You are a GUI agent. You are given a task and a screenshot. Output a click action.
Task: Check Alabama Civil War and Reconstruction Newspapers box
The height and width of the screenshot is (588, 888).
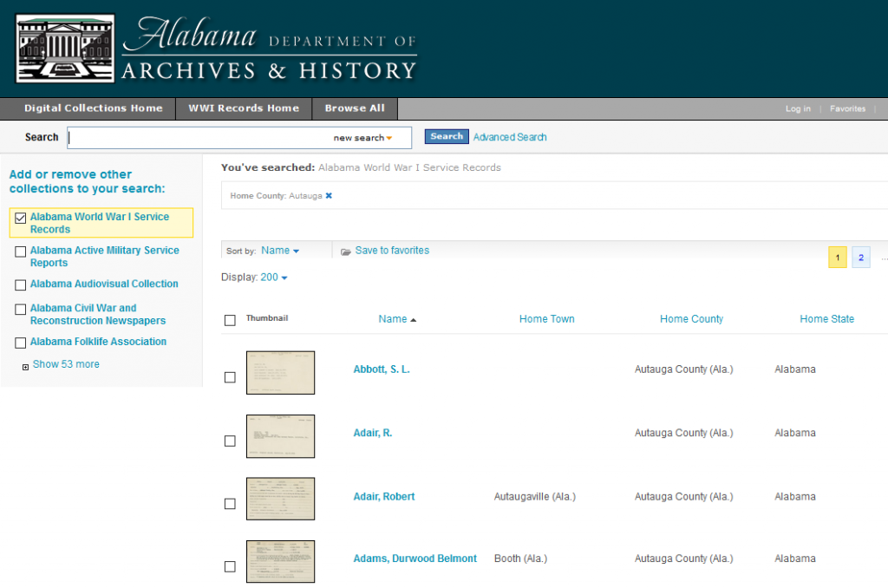click(x=21, y=310)
